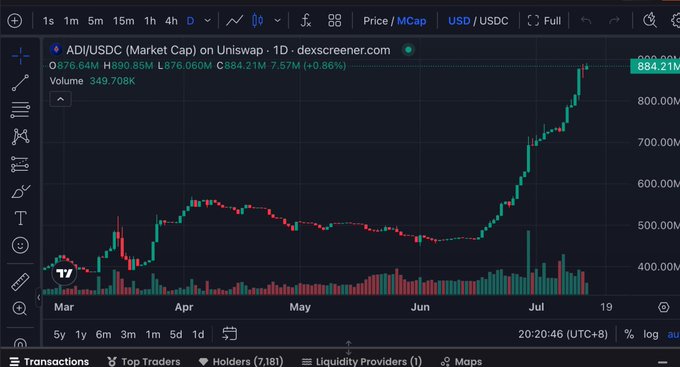
Task: Select the trend line tool
Action: tap(20, 82)
